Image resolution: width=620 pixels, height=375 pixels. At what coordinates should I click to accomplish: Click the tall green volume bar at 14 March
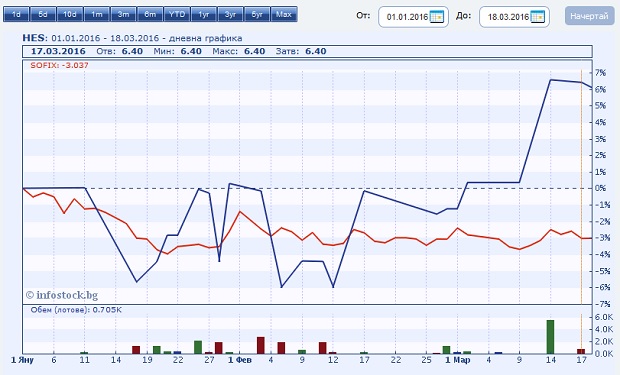tap(550, 337)
